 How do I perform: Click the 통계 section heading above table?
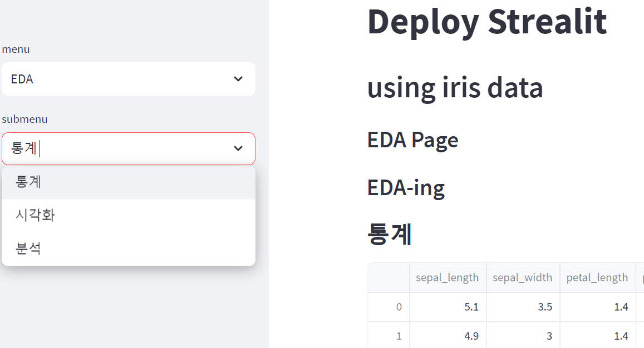(390, 235)
